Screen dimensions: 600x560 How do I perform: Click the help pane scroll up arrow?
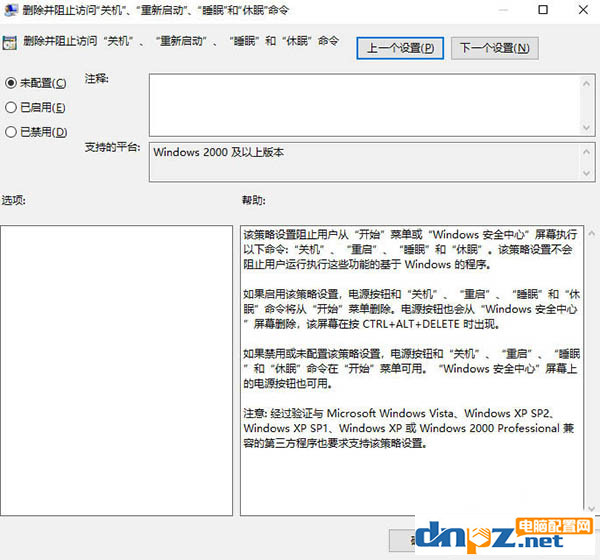[592, 233]
